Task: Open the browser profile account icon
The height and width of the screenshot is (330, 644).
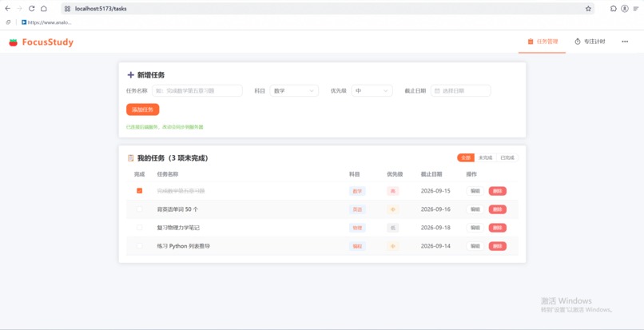Action: (624, 8)
